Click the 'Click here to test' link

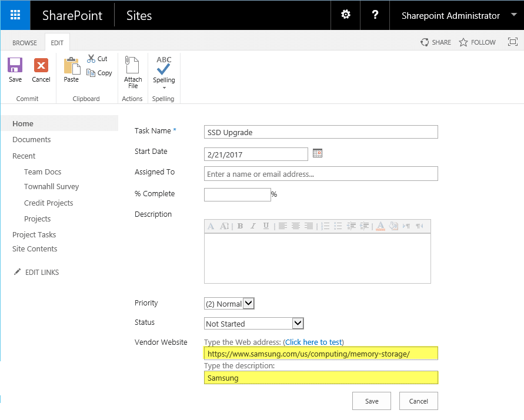pyautogui.click(x=313, y=342)
